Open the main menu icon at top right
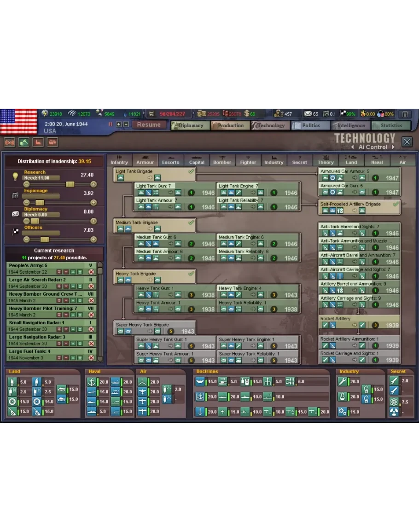419x532 pixels. pyautogui.click(x=405, y=114)
